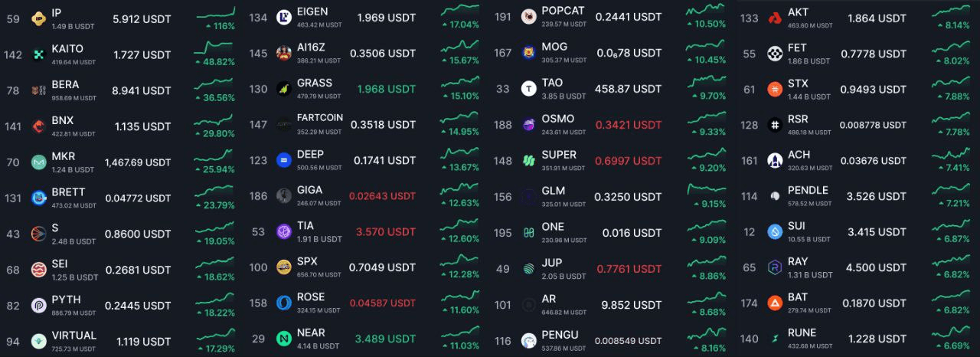Click the VIRTUAL 17.29% change value
The image size is (980, 357).
217,349
